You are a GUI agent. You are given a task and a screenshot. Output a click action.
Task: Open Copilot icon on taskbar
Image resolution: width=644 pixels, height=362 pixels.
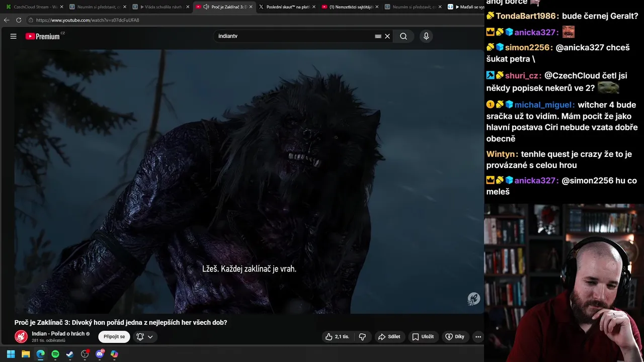click(114, 354)
